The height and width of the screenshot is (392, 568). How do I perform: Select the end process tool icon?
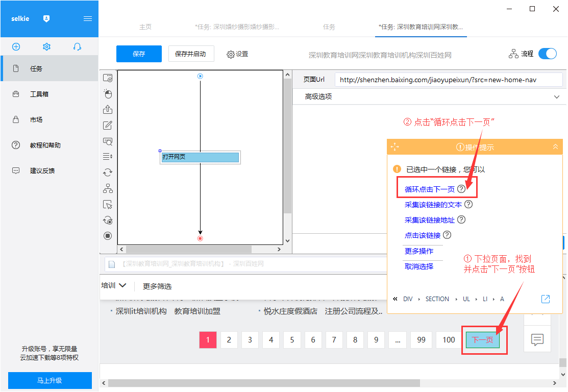[108, 236]
